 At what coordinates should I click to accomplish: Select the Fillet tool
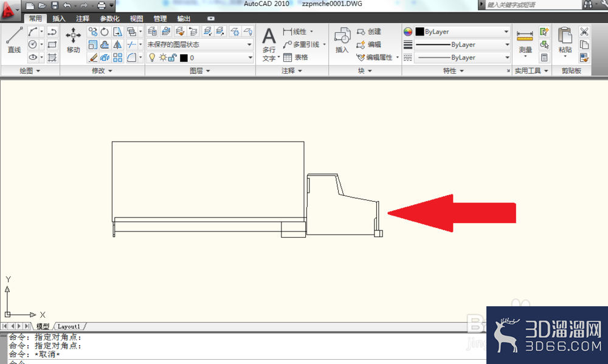point(132,57)
